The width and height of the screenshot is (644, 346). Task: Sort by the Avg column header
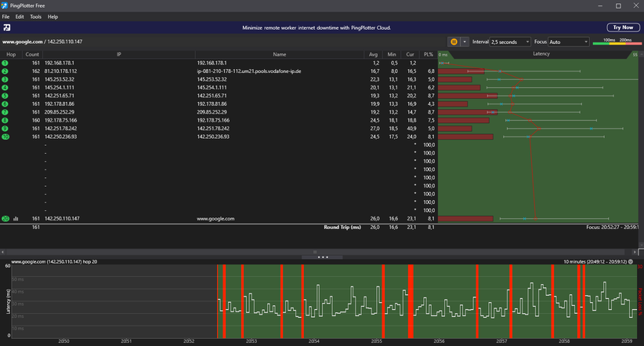coord(374,55)
